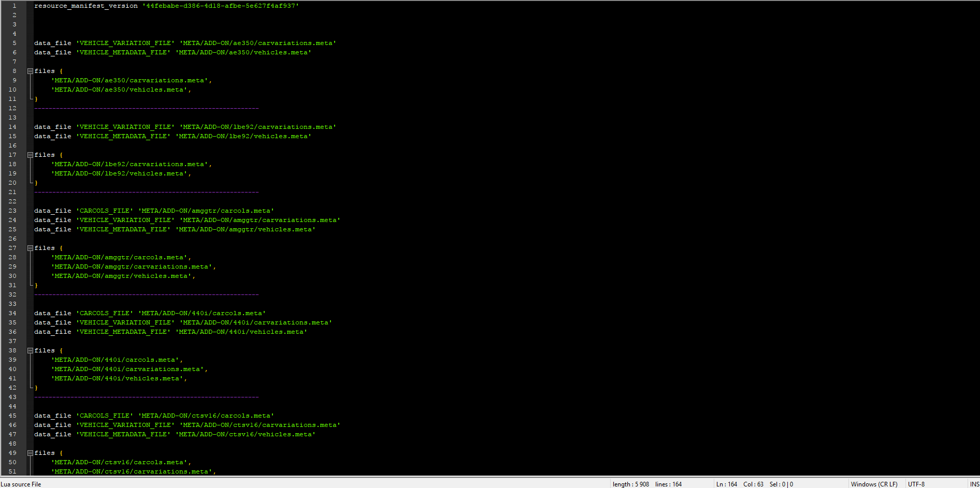
Task: Click 'META/ADD-ON/ctsv16/carcols.meta' on line 45
Action: click(206, 416)
